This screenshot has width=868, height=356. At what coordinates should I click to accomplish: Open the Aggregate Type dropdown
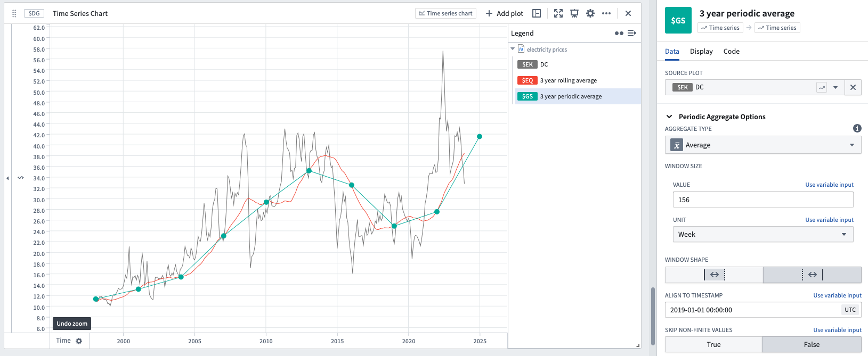pos(763,145)
